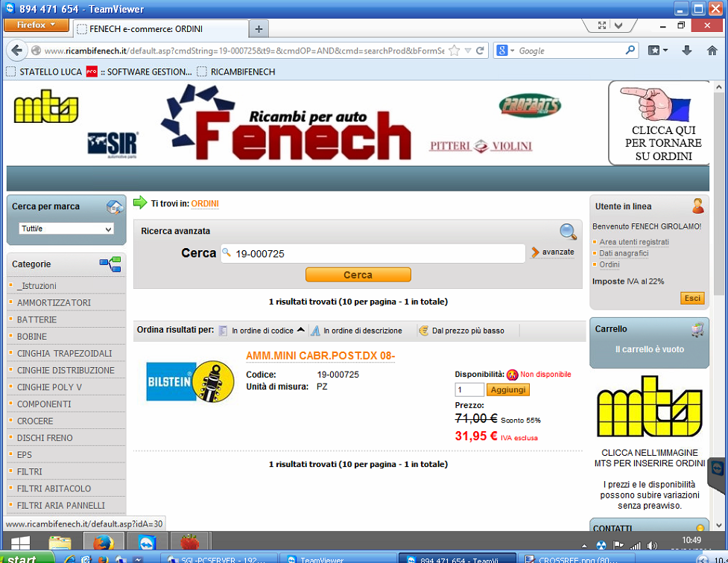The width and height of the screenshot is (728, 563).
Task: Open the Firefox menu dropdown
Action: click(37, 25)
